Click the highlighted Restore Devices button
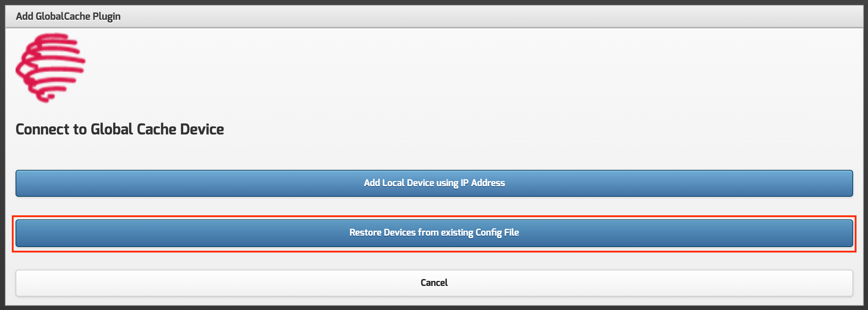 coord(434,233)
